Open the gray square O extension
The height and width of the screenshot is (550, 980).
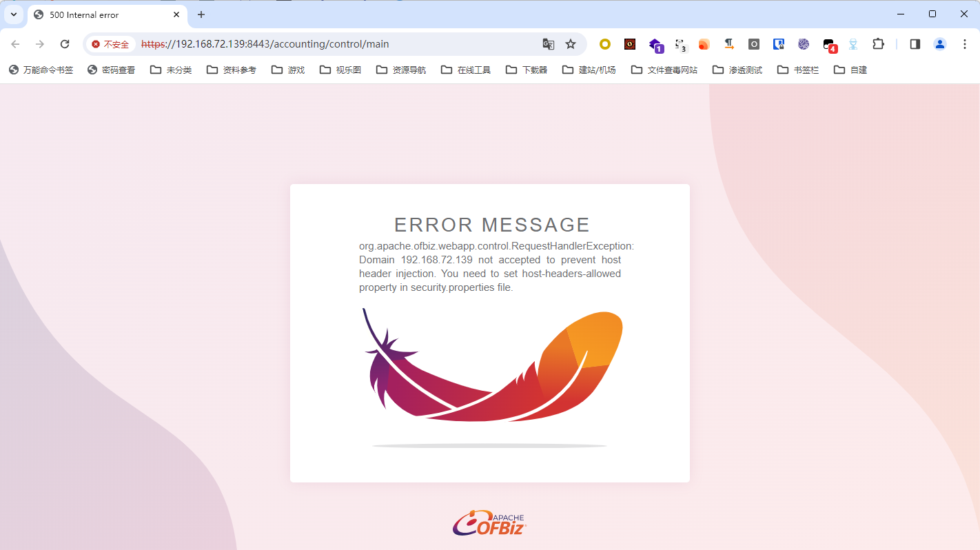754,44
